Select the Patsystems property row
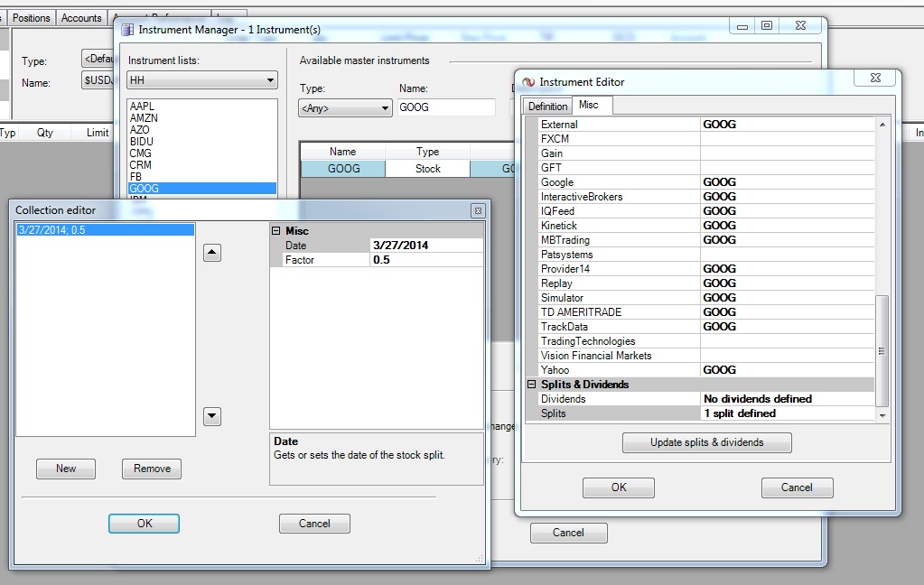Screen dimensions: 924x585 click(707, 255)
